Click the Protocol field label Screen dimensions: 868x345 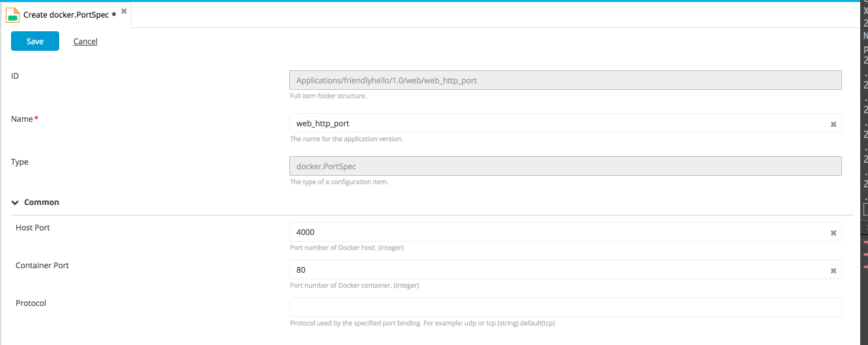pos(31,303)
